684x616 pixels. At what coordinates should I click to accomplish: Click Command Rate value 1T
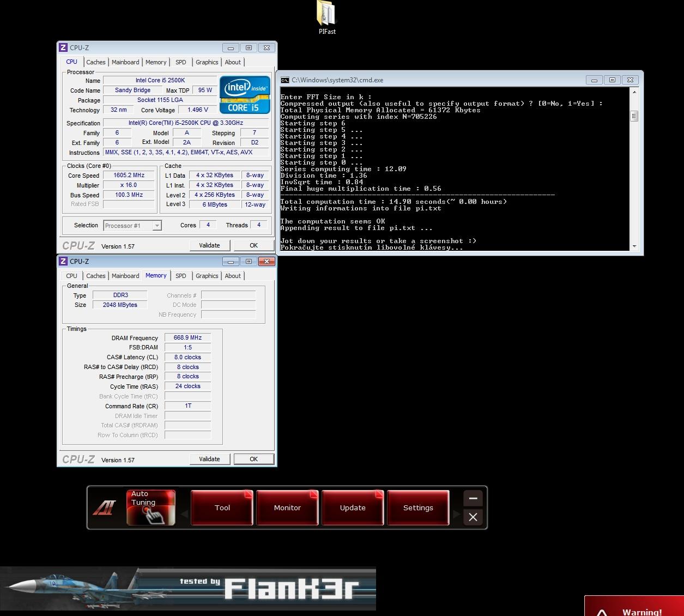click(188, 406)
